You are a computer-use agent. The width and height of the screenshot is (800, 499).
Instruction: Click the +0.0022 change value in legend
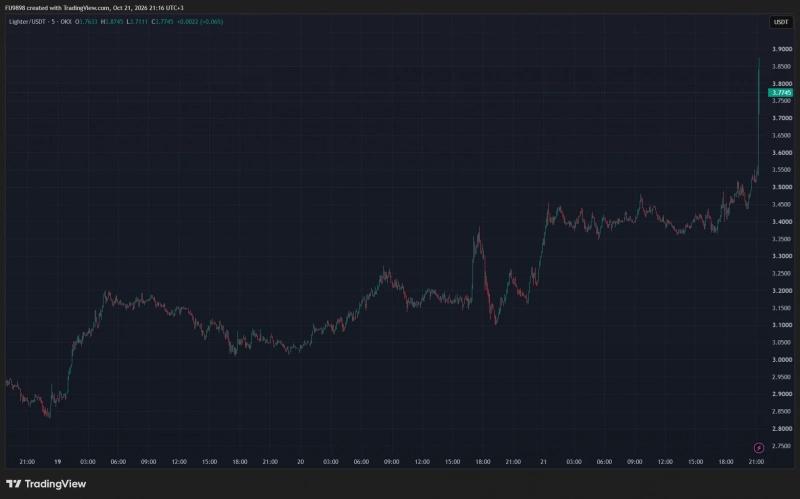coord(187,22)
